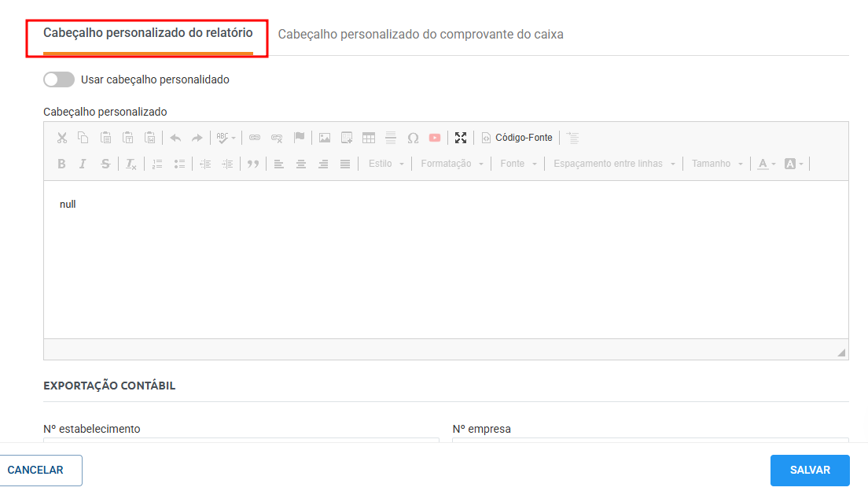This screenshot has width=868, height=491.
Task: Redo the last edit
Action: pyautogui.click(x=197, y=138)
